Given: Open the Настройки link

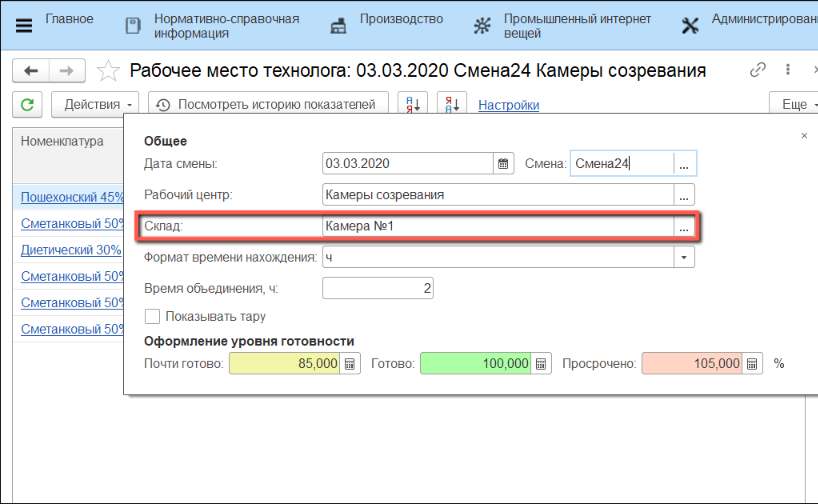Looking at the screenshot, I should click(x=508, y=105).
